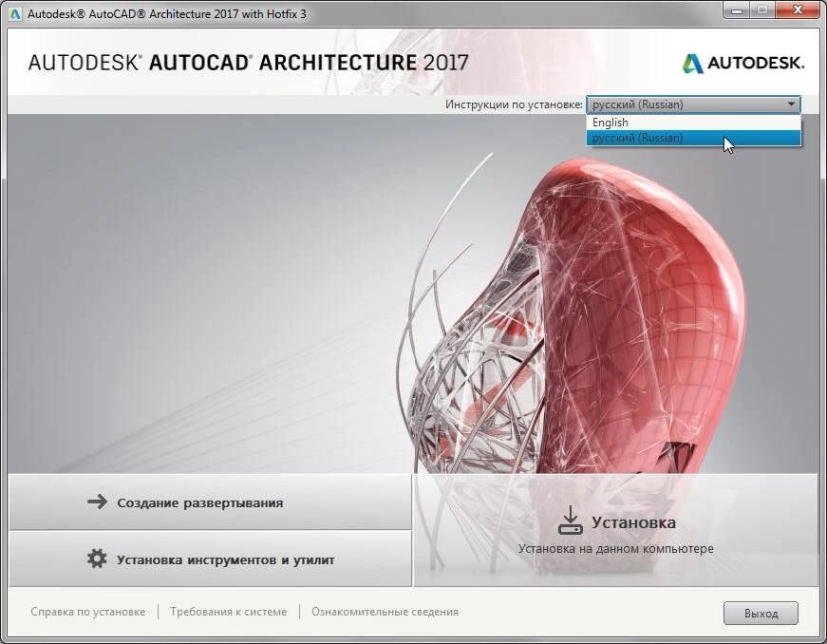Image resolution: width=827 pixels, height=644 pixels.
Task: Open the installation language dropdown arrow
Action: (791, 104)
